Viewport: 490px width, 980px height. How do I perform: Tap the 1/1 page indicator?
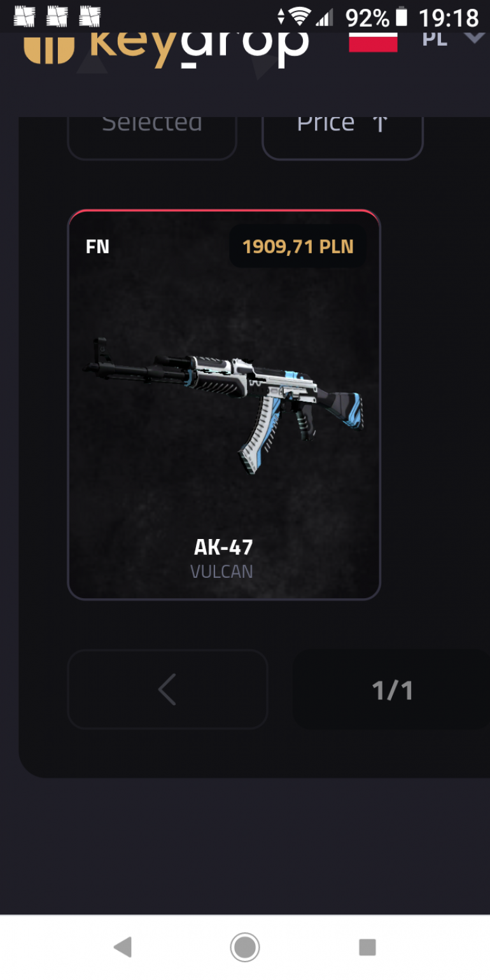pyautogui.click(x=392, y=690)
